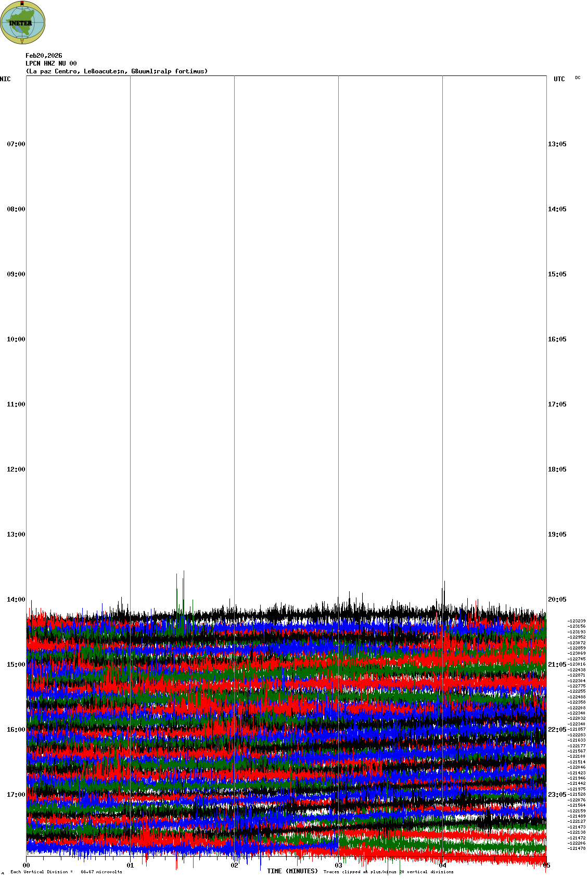The width and height of the screenshot is (588, 879).
Task: Click the 13:05 UTC time label
Action: [557, 144]
